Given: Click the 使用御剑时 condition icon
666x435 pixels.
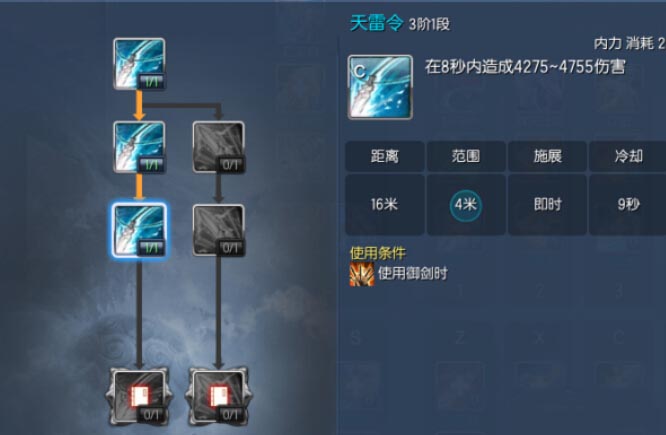Looking at the screenshot, I should (x=361, y=274).
